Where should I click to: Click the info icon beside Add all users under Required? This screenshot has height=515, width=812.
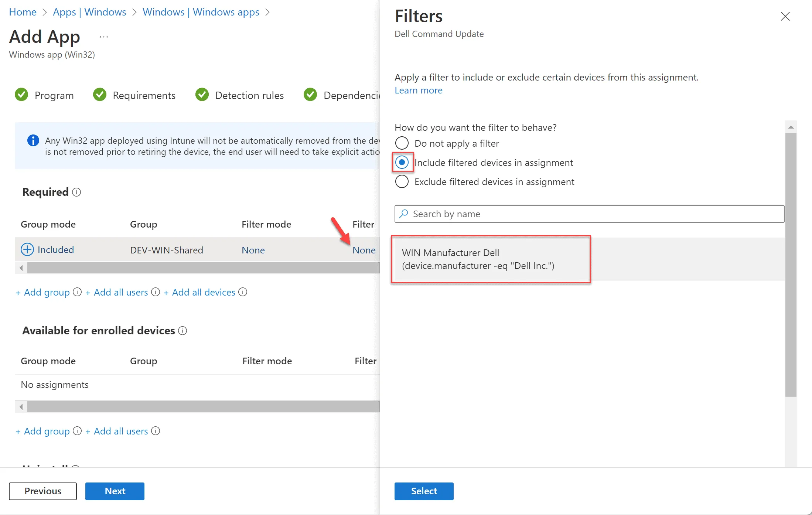tap(156, 292)
